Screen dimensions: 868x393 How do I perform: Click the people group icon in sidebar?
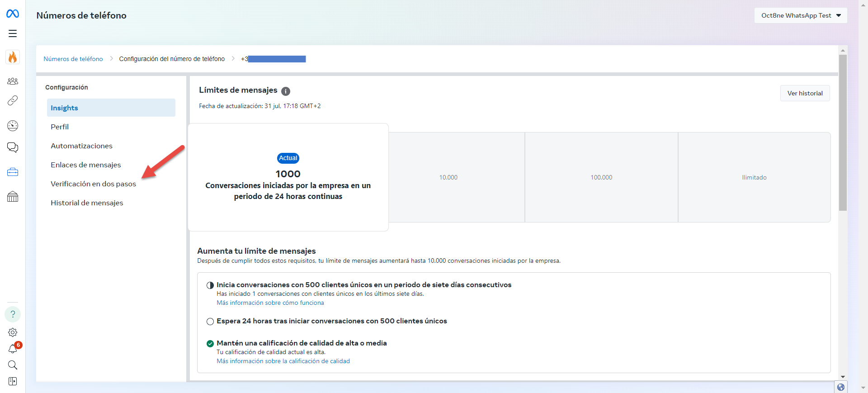(13, 81)
